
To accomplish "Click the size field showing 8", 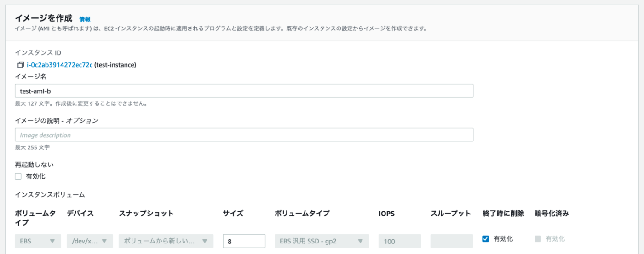I will point(244,241).
